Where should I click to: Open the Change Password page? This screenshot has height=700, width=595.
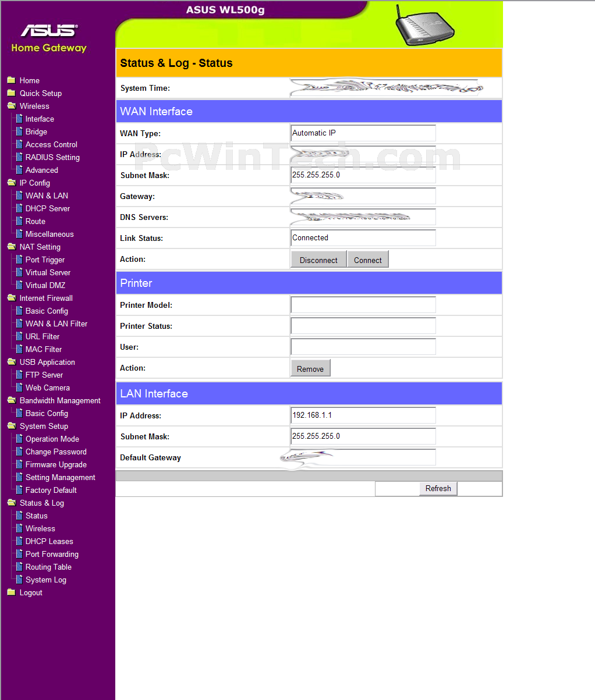(56, 452)
